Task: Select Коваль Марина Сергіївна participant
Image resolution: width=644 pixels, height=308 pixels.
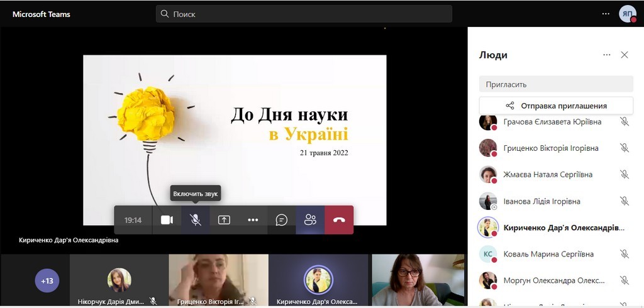Action: pos(548,254)
